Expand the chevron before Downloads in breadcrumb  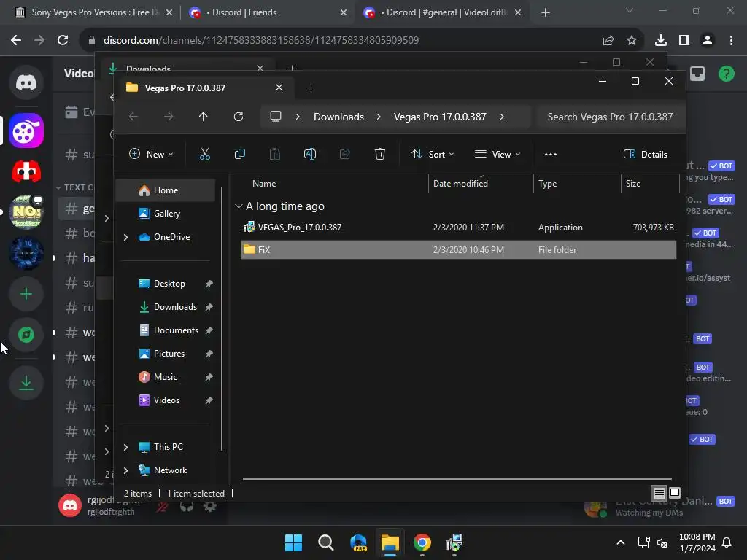point(298,117)
